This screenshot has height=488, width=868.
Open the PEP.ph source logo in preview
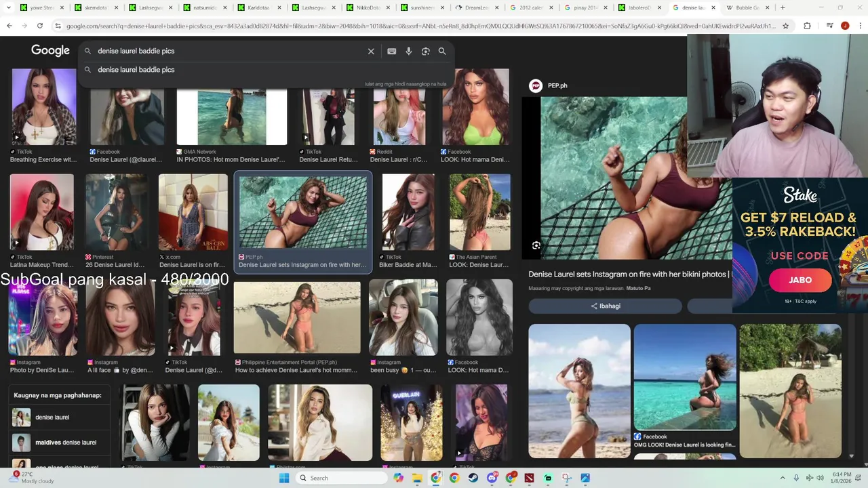[x=536, y=85]
